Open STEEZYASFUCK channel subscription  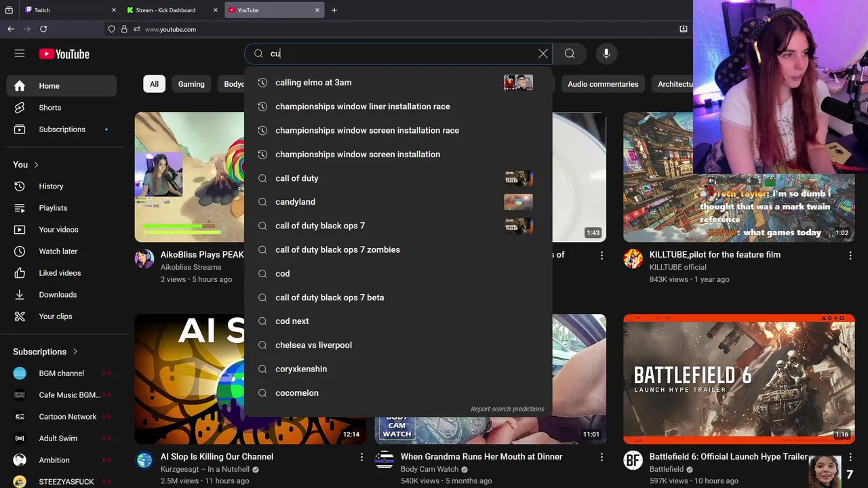pyautogui.click(x=62, y=481)
